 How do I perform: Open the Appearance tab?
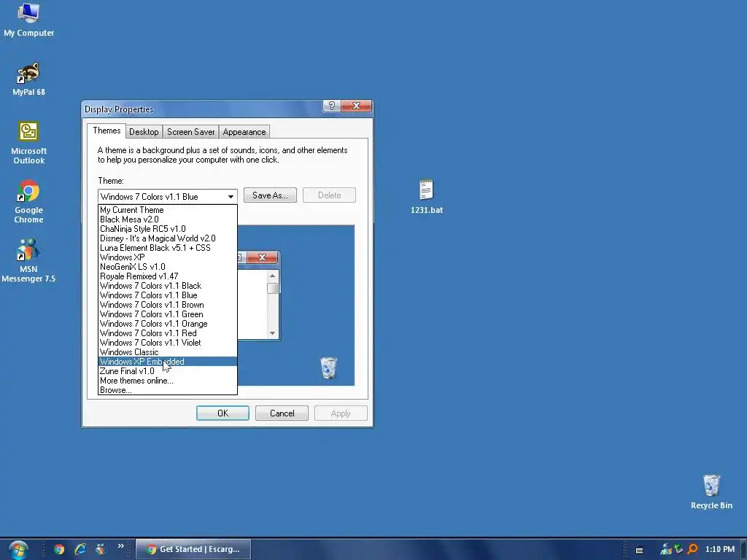pos(244,132)
